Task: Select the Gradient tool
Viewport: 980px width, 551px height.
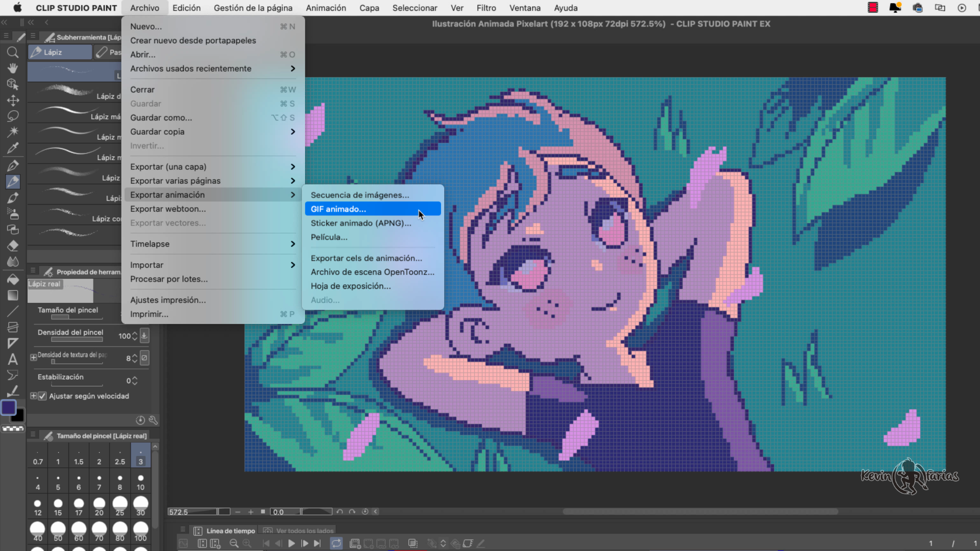Action: click(x=13, y=295)
